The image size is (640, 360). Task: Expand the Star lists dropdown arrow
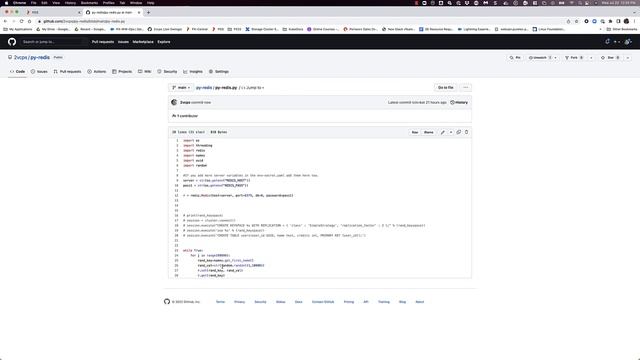click(628, 58)
